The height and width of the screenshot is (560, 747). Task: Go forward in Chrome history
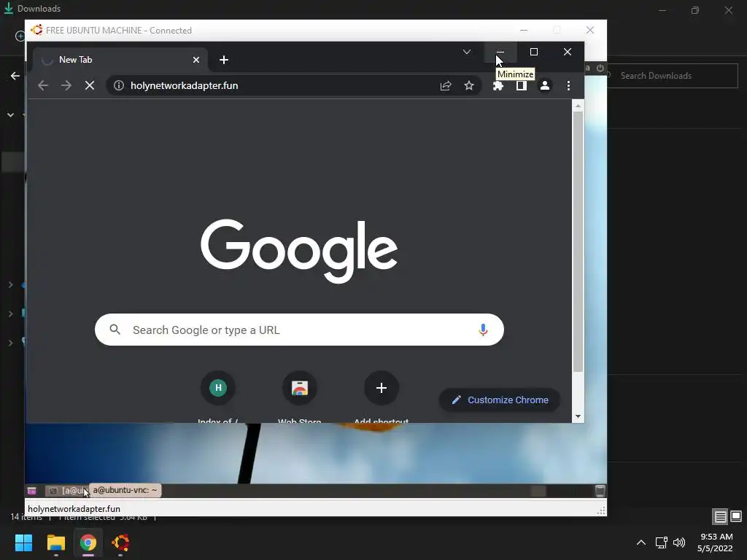(66, 86)
